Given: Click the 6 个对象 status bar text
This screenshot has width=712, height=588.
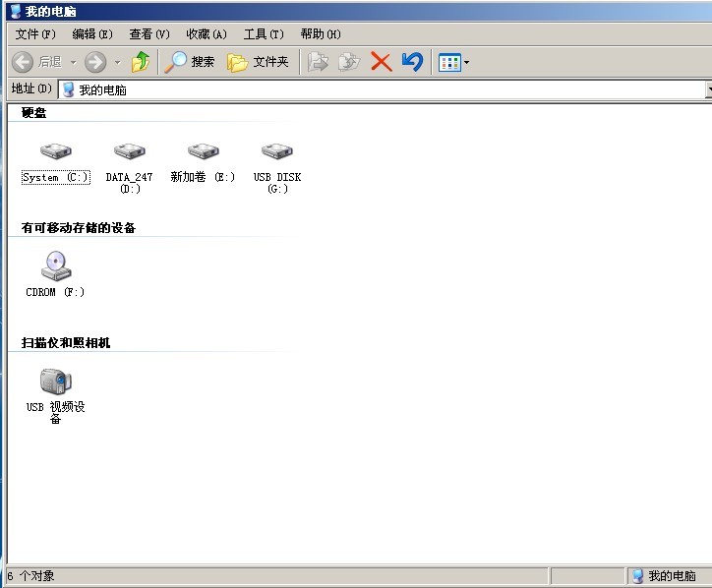Looking at the screenshot, I should point(30,576).
